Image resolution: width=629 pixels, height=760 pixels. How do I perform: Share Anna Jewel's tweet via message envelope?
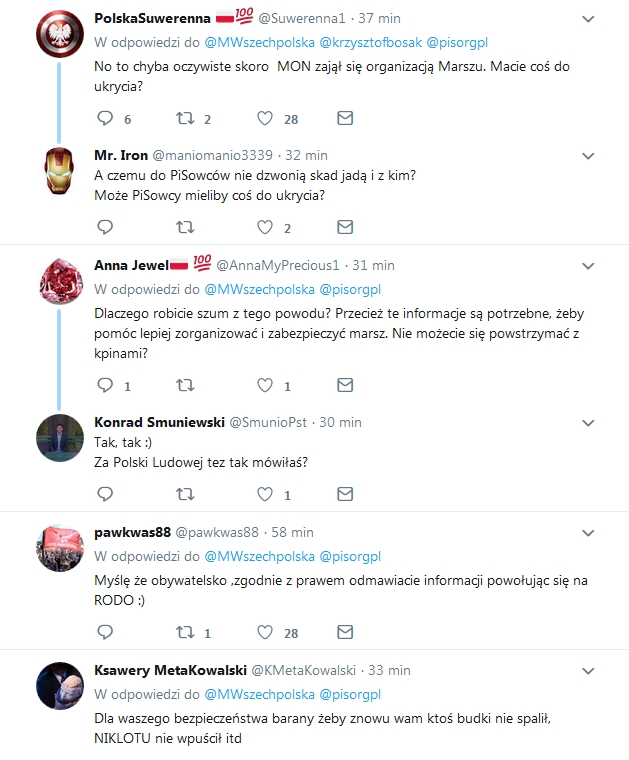tap(345, 385)
